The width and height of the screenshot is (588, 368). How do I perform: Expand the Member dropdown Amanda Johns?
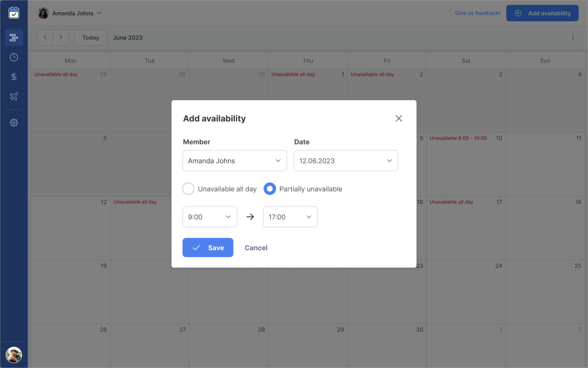pyautogui.click(x=235, y=161)
